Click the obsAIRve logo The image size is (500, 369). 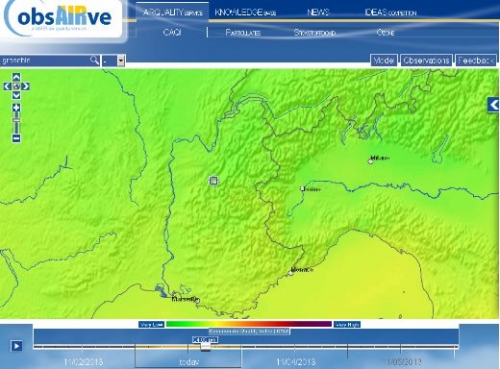pos(63,18)
